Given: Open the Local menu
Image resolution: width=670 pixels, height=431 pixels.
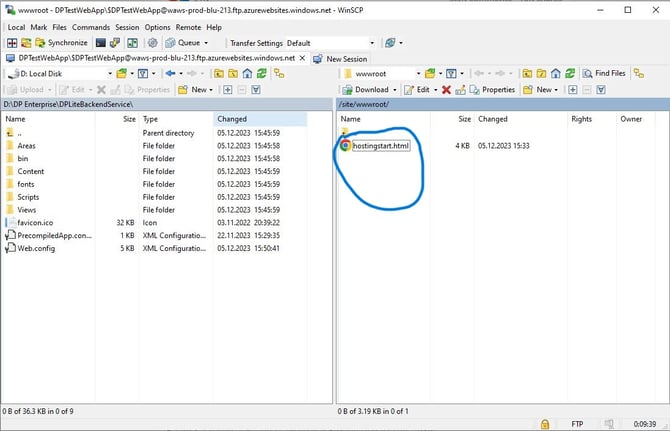Looking at the screenshot, I should pyautogui.click(x=16, y=27).
